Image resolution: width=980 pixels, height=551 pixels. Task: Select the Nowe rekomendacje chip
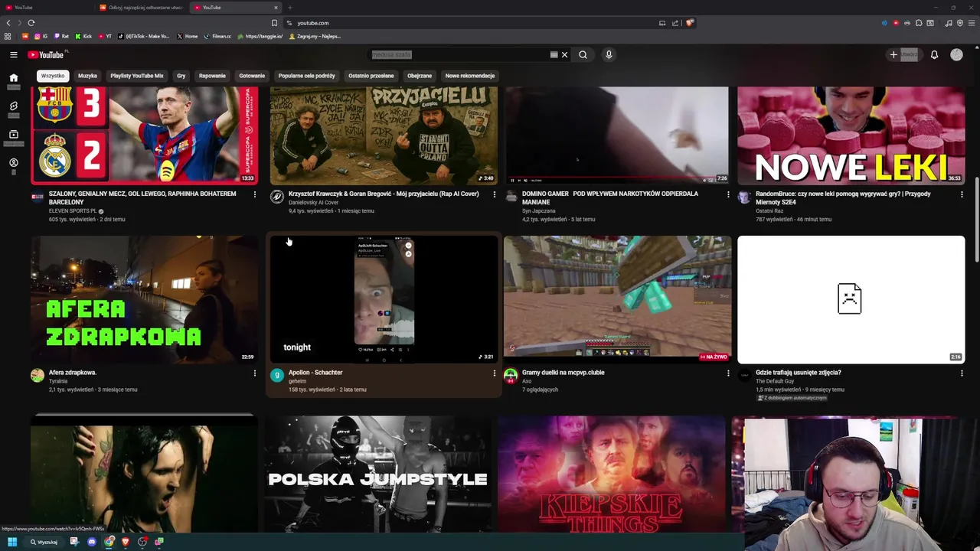tap(470, 76)
